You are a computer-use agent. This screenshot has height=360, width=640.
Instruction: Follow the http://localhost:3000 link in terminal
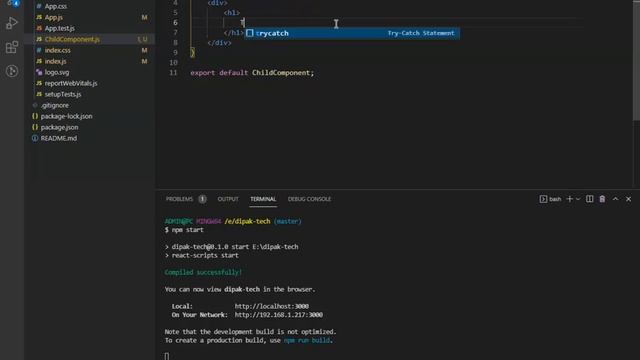(271, 307)
